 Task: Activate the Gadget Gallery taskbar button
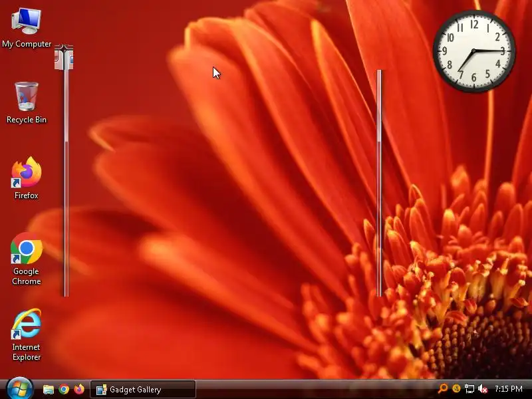143,389
